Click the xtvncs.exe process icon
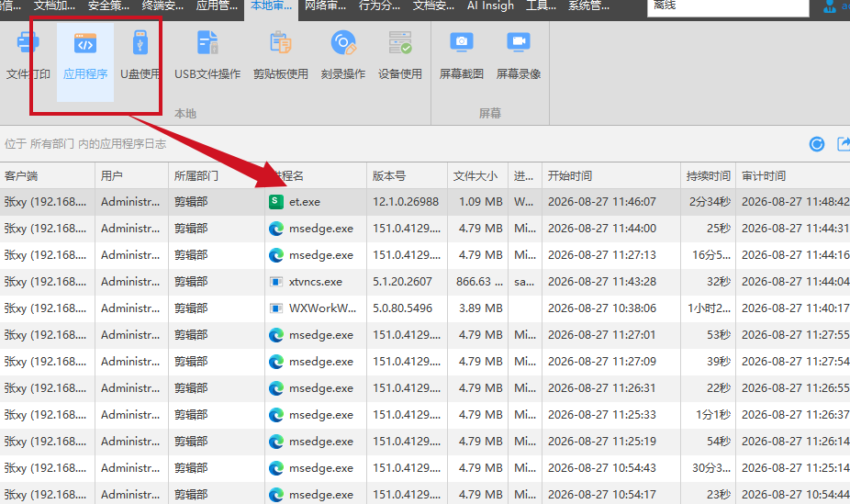 [x=276, y=282]
